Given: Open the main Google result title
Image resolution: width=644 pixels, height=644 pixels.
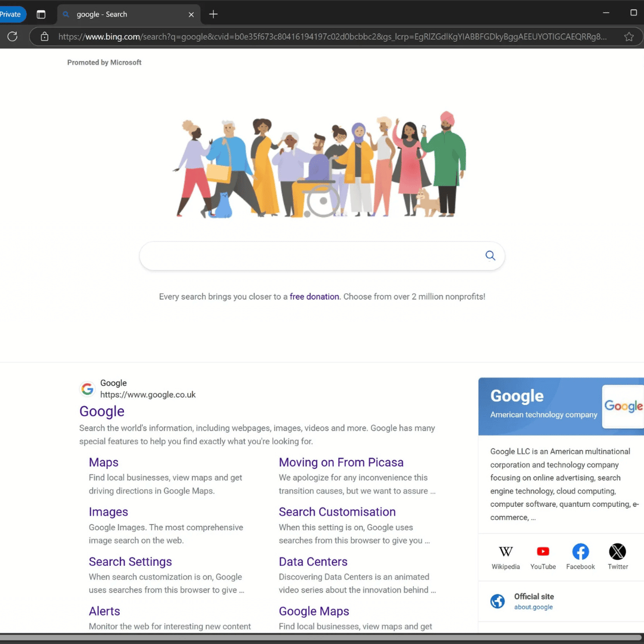Looking at the screenshot, I should tap(101, 411).
